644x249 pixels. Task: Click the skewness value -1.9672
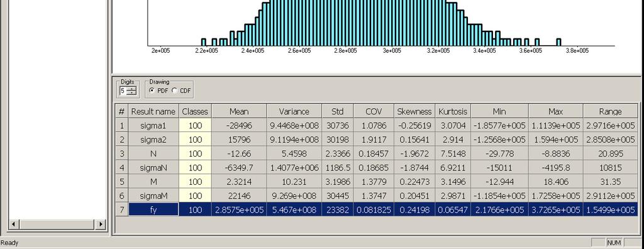pos(414,153)
